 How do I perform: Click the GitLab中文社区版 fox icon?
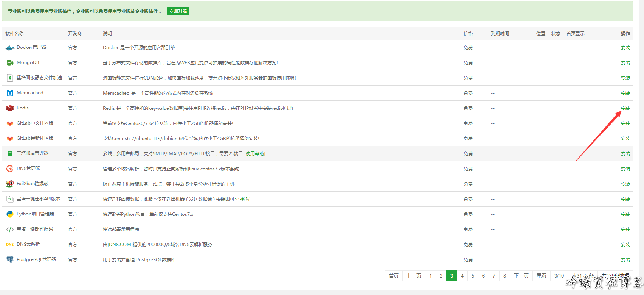coord(10,123)
